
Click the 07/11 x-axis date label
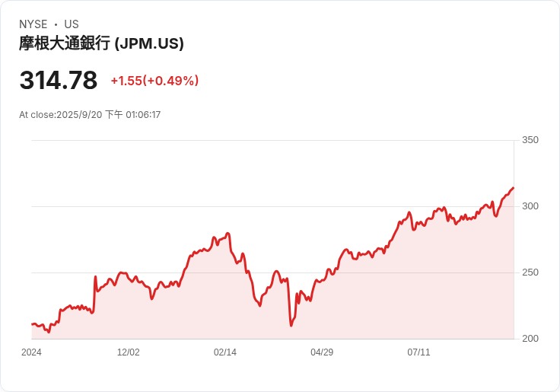coord(418,352)
